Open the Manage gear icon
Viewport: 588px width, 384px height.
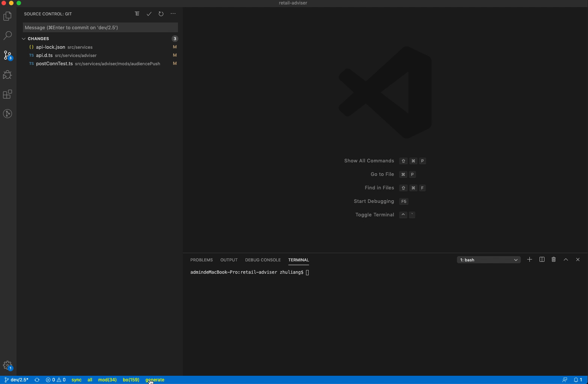[8, 364]
